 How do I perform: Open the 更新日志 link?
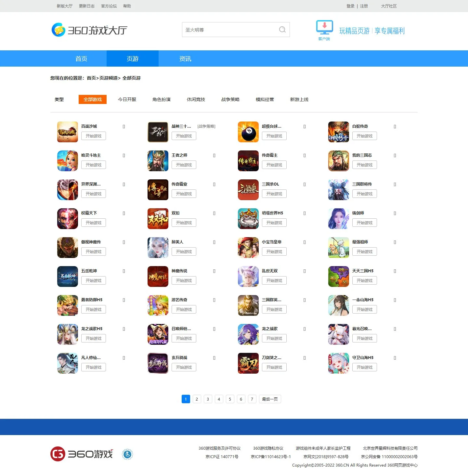click(87, 6)
